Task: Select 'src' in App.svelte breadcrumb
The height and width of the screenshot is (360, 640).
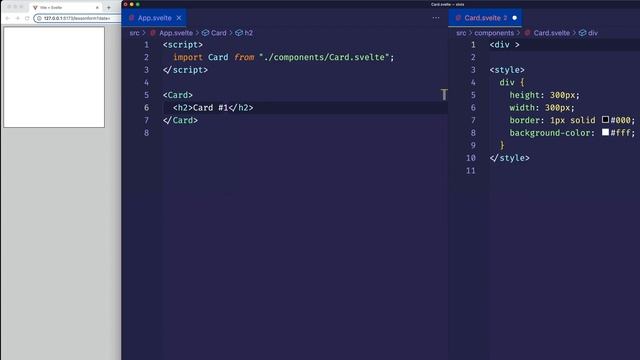Action: [x=134, y=33]
